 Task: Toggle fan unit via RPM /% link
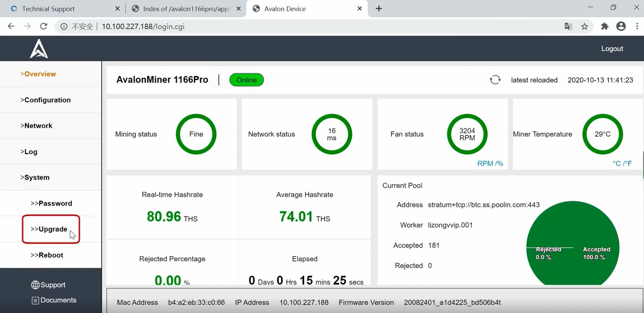click(x=490, y=163)
